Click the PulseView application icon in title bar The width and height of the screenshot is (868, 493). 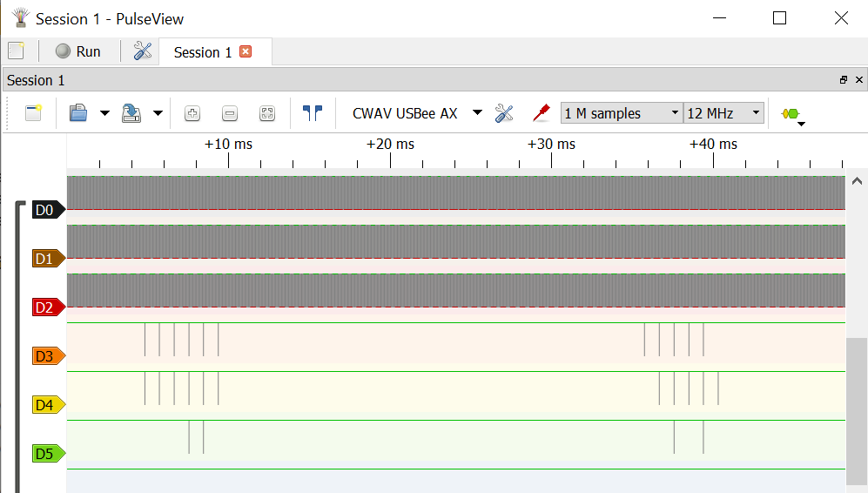tap(21, 17)
